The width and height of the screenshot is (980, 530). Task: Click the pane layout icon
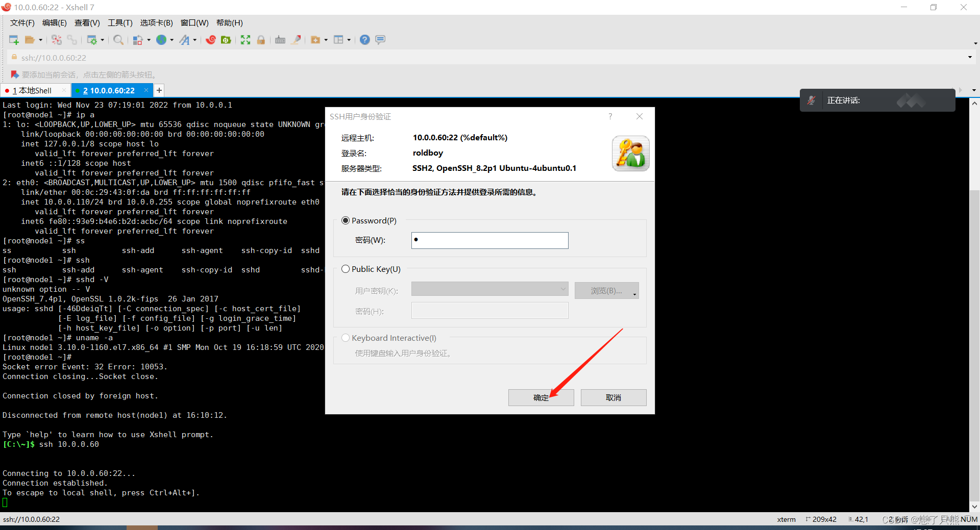(338, 40)
